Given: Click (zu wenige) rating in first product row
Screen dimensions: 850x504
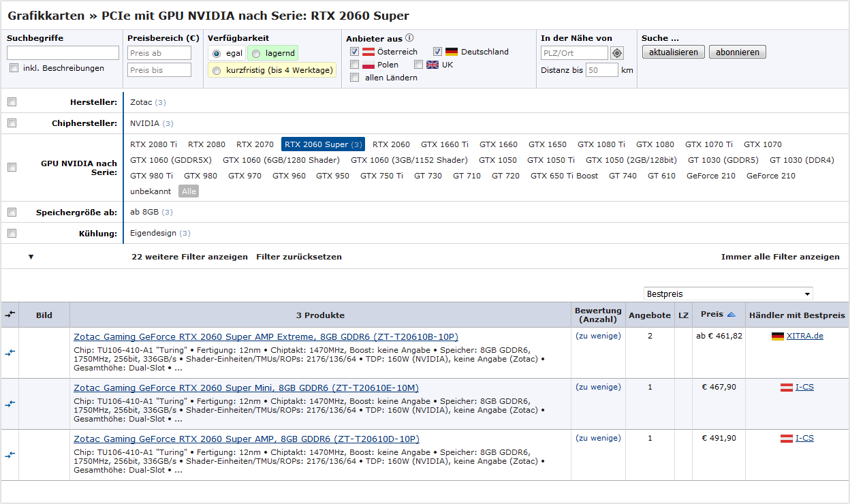Looking at the screenshot, I should click(x=598, y=336).
